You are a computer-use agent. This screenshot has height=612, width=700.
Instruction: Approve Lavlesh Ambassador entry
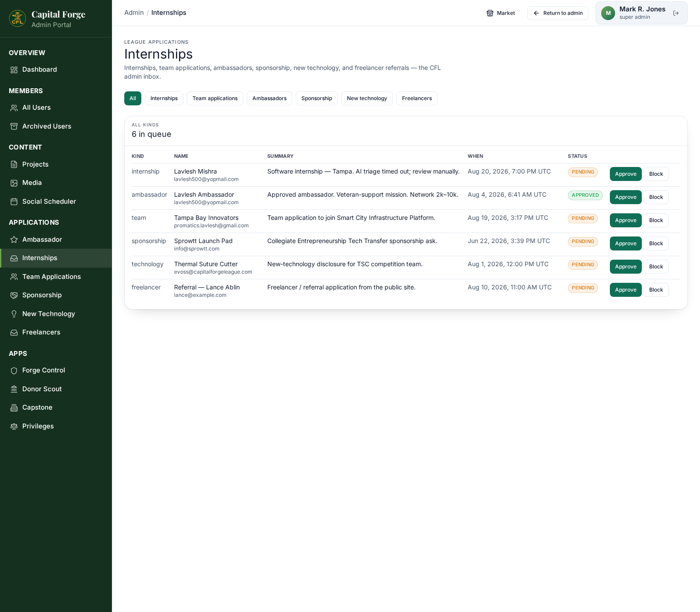click(x=626, y=197)
